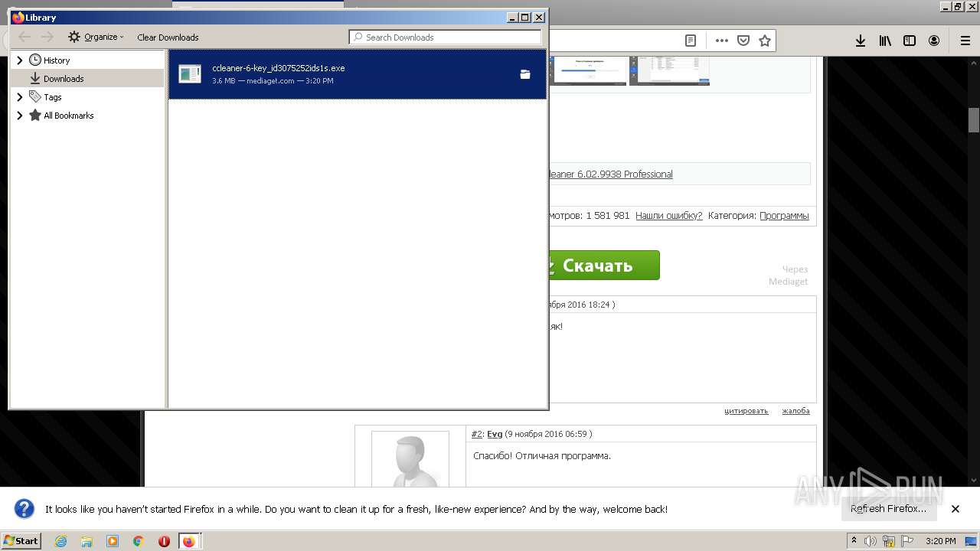Open File Explorer from the taskbar
The height and width of the screenshot is (551, 980).
(x=87, y=541)
